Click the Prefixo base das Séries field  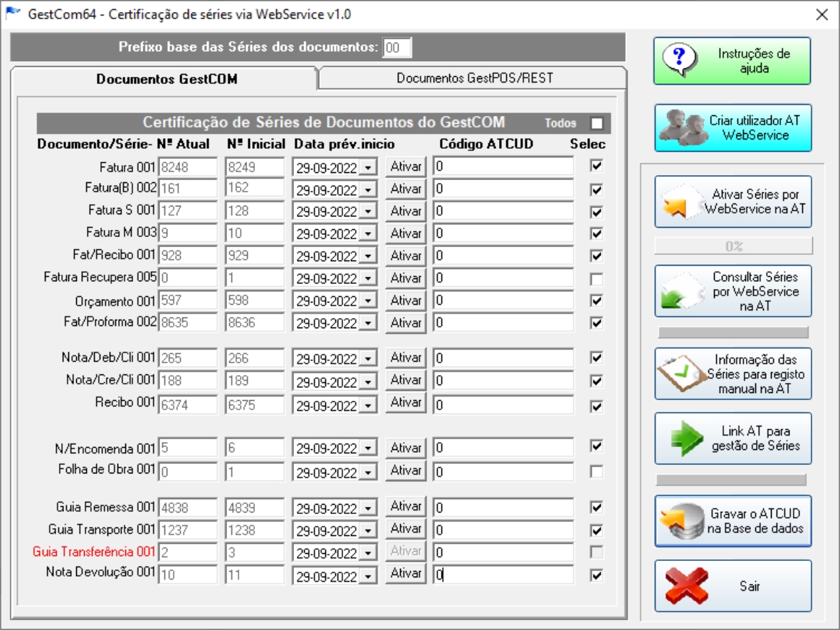(x=397, y=48)
